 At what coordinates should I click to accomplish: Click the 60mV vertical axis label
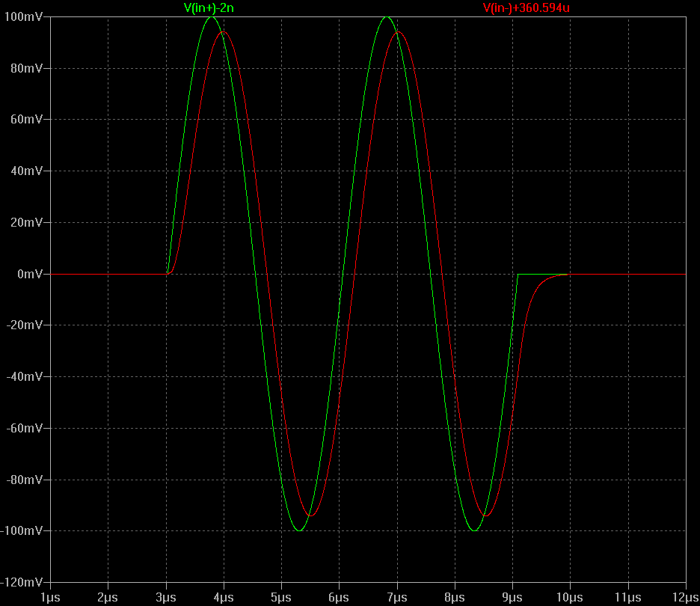[26, 119]
